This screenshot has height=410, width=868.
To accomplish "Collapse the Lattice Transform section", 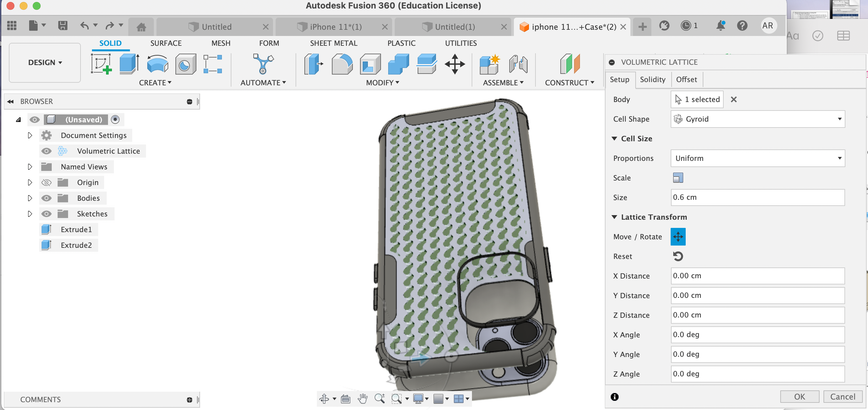I will (614, 217).
